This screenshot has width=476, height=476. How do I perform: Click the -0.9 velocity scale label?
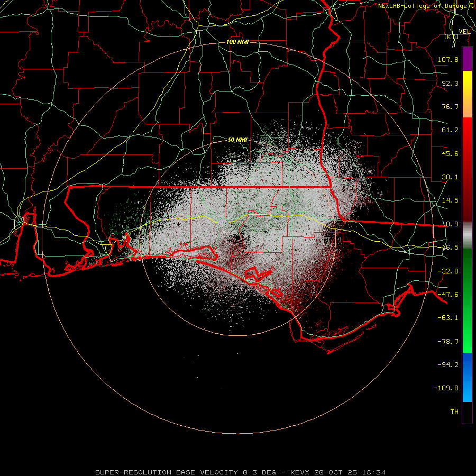(450, 224)
